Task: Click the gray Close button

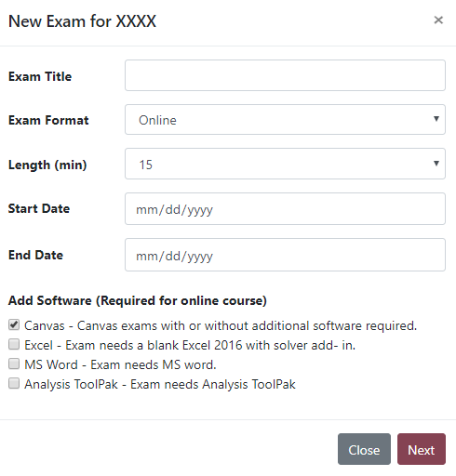Action: pos(364,449)
